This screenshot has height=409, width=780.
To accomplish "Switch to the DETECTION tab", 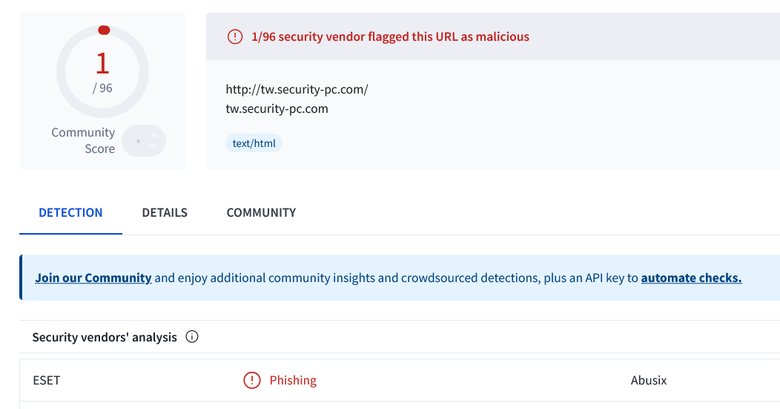I will coord(71,212).
